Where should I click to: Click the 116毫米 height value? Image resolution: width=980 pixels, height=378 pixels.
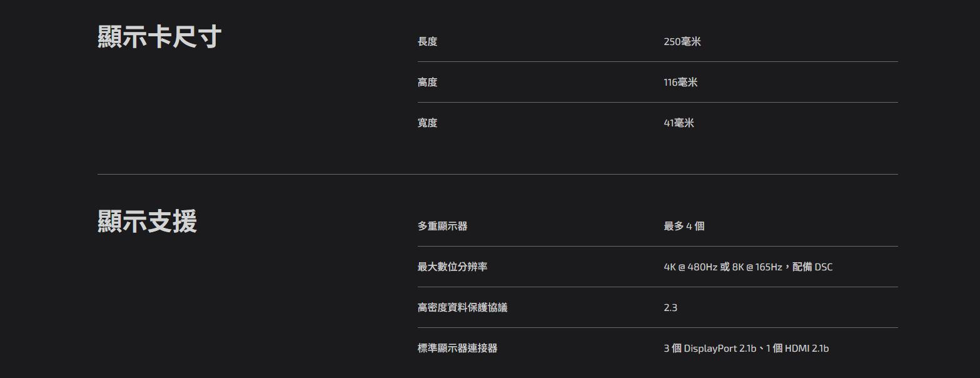click(680, 83)
